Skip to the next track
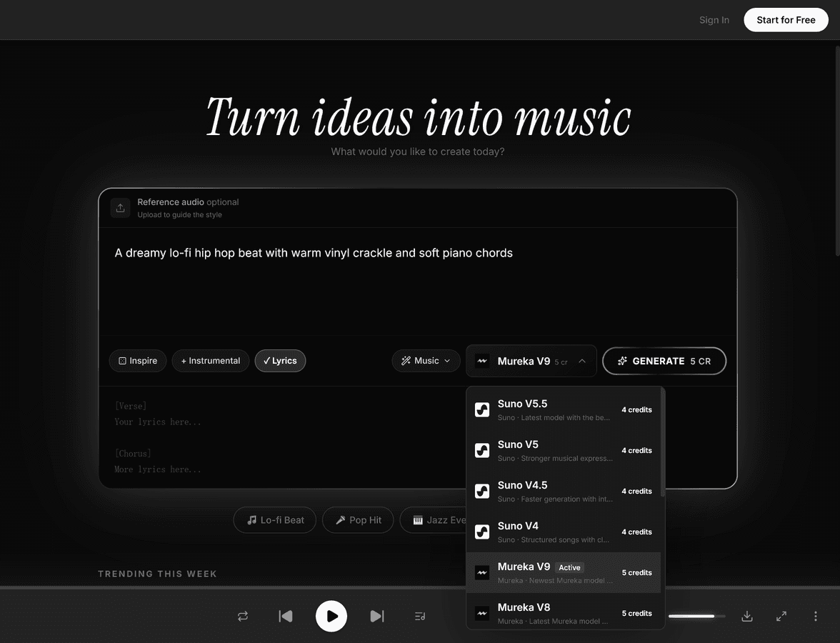 click(x=377, y=616)
